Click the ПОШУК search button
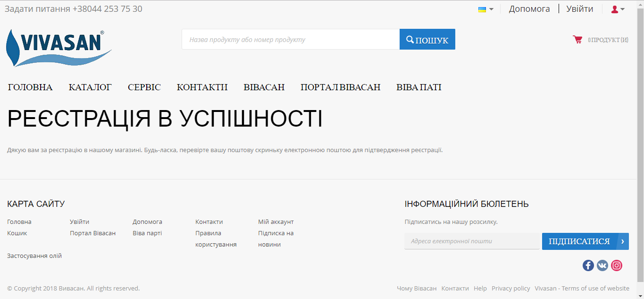The height and width of the screenshot is (299, 644). [x=427, y=40]
